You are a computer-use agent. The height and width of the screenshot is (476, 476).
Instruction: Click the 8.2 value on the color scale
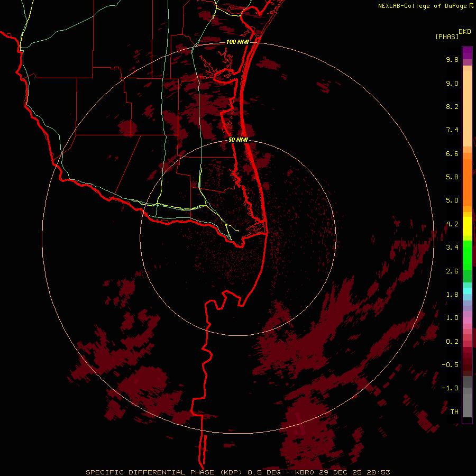[452, 106]
